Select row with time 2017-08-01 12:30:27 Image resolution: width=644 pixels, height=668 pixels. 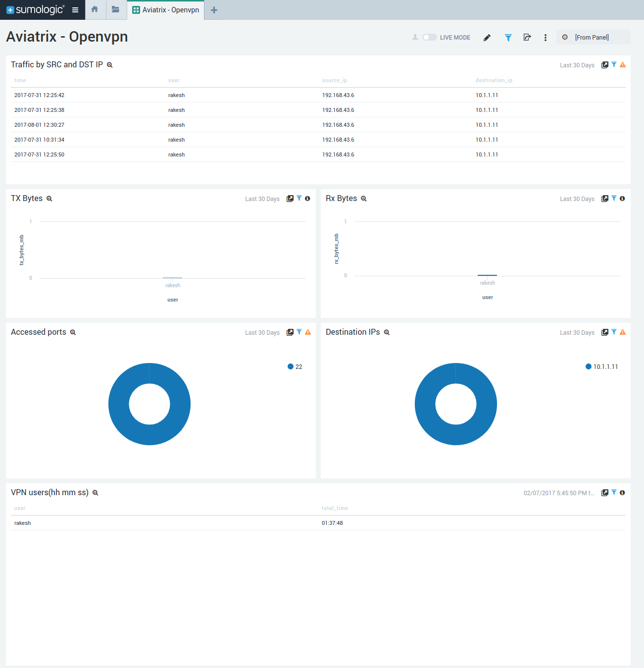[x=318, y=125]
